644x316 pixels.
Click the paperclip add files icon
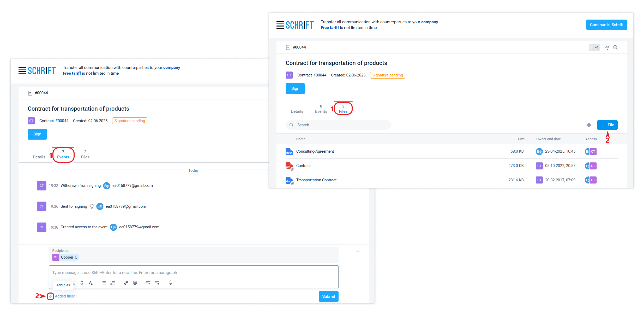click(51, 296)
